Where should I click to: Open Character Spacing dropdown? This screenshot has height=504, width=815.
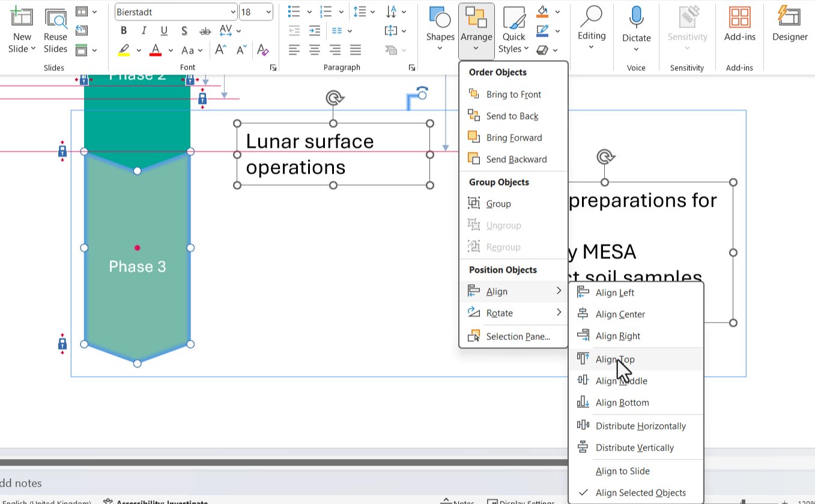230,31
